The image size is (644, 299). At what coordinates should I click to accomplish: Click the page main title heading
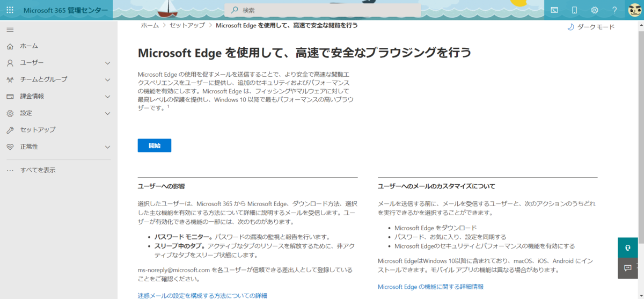click(x=304, y=52)
